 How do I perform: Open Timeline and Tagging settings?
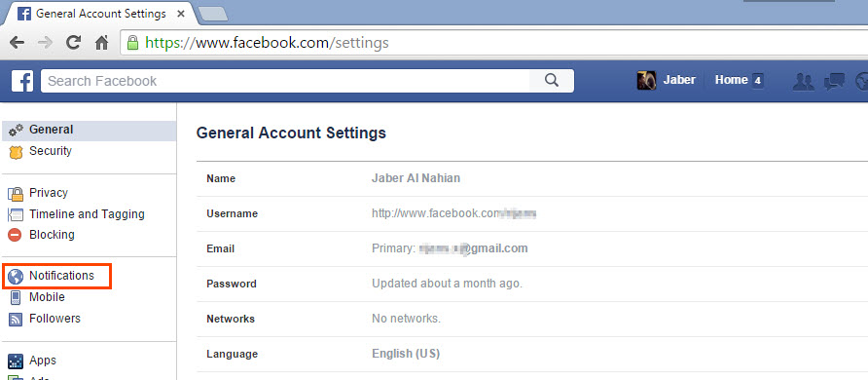click(x=87, y=213)
